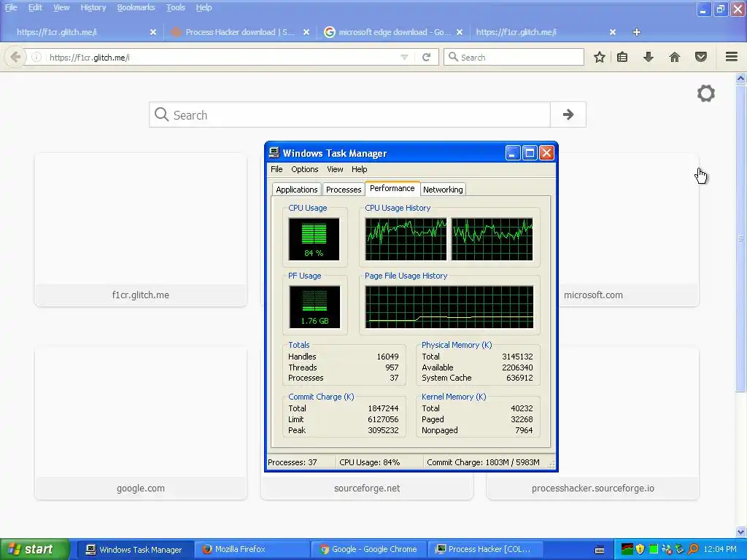Open the google.com tile
This screenshot has height=560, width=747.
point(141,423)
